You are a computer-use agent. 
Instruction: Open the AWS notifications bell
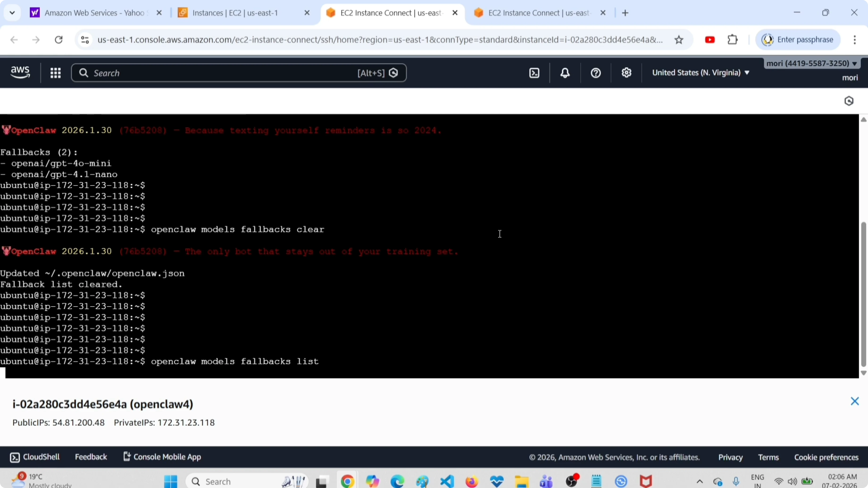[x=564, y=72]
